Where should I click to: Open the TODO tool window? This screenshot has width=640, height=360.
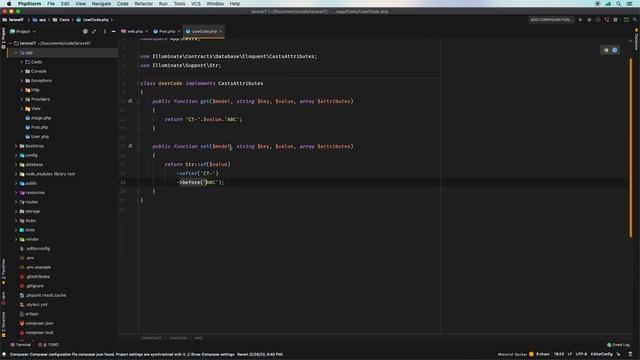49,345
